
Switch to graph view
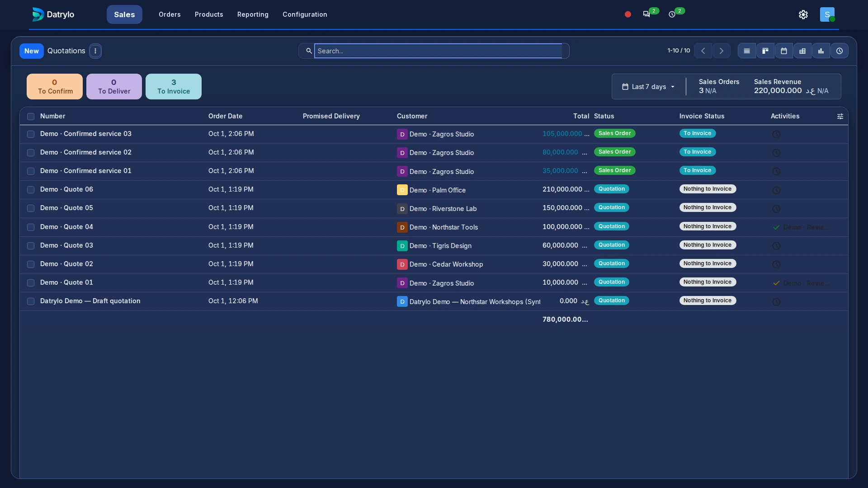(x=821, y=51)
